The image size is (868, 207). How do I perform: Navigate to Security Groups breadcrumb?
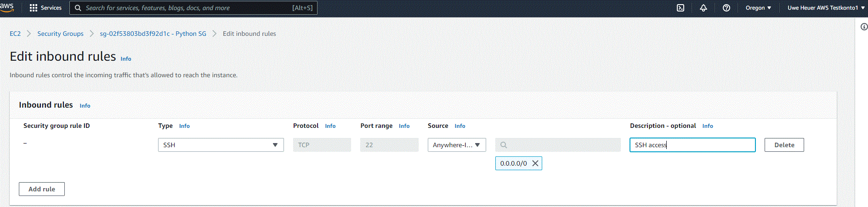tap(60, 34)
